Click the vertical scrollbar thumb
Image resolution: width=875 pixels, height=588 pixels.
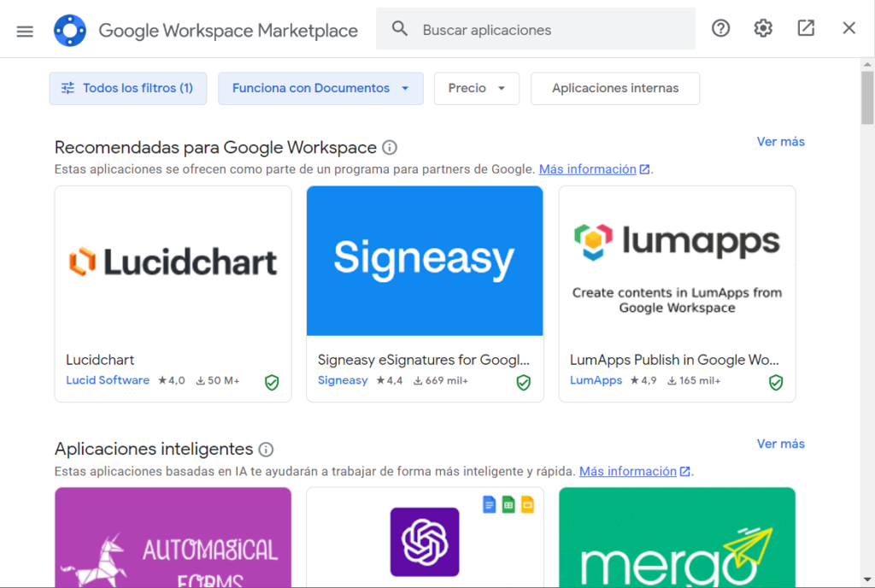coord(867,98)
